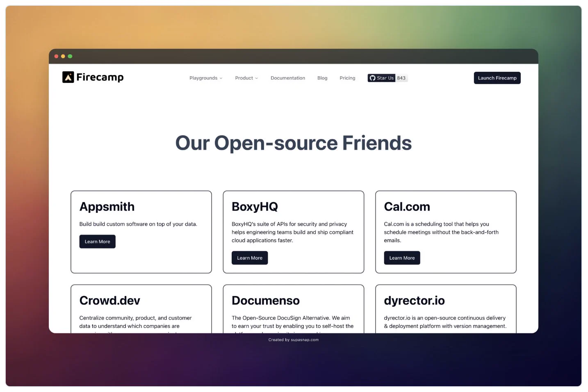Click the Firecamp flame logo icon

pyautogui.click(x=68, y=77)
